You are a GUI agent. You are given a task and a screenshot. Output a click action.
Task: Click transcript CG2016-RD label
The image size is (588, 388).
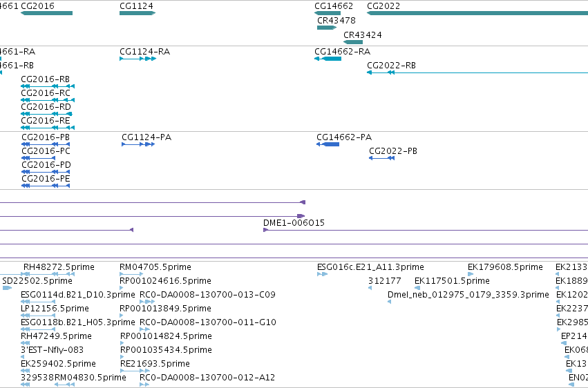[46, 107]
